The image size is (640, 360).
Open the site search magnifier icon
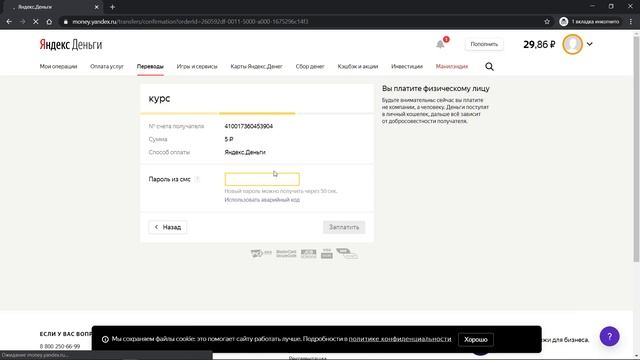489,67
